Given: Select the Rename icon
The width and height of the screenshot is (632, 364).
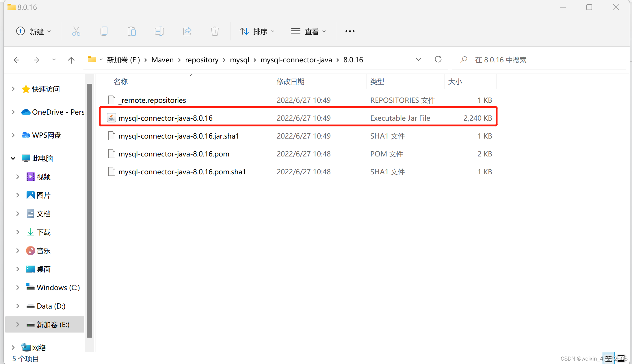Looking at the screenshot, I should point(159,31).
